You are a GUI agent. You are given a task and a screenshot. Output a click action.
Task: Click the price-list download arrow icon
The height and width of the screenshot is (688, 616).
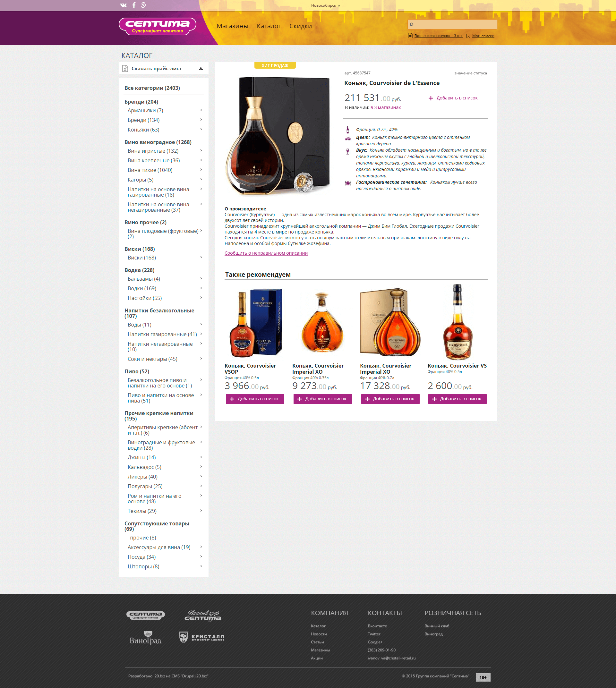(x=201, y=68)
